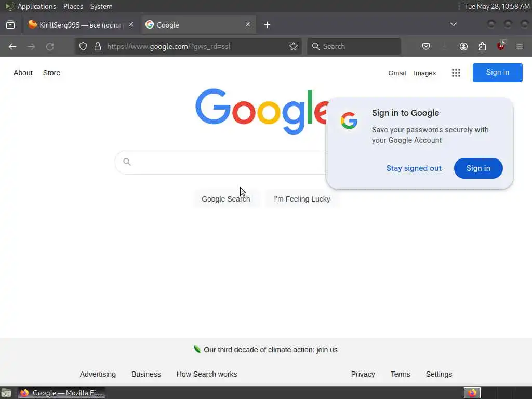Click the Firefox View icon in tab bar
This screenshot has width=532, height=399.
(10, 25)
